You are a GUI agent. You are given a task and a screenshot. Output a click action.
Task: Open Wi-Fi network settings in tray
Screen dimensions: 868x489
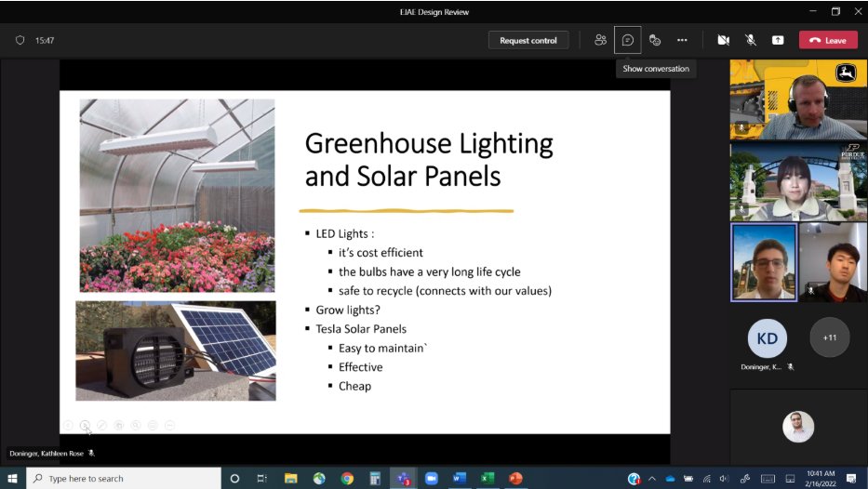[706, 479]
